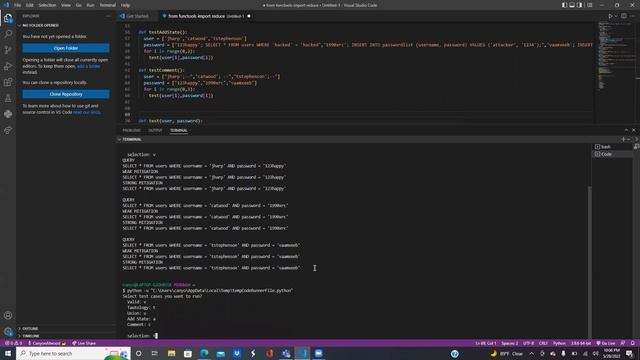Viewport: 640px width, 360px height.
Task: Change end of line via CRLF
Action: point(543,343)
